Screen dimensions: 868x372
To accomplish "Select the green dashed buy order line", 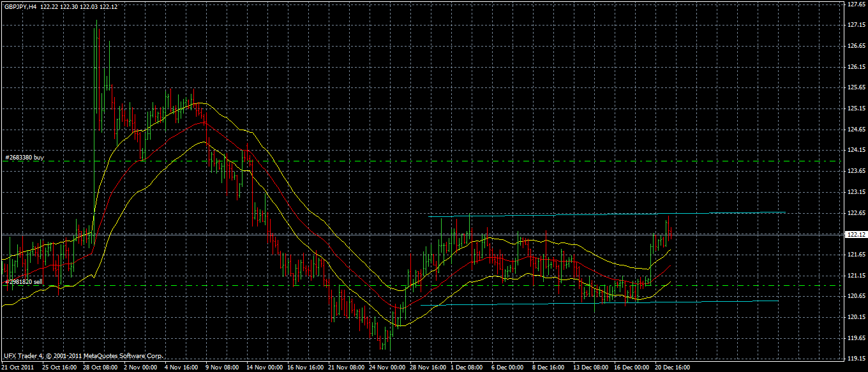I will pyautogui.click(x=421, y=161).
